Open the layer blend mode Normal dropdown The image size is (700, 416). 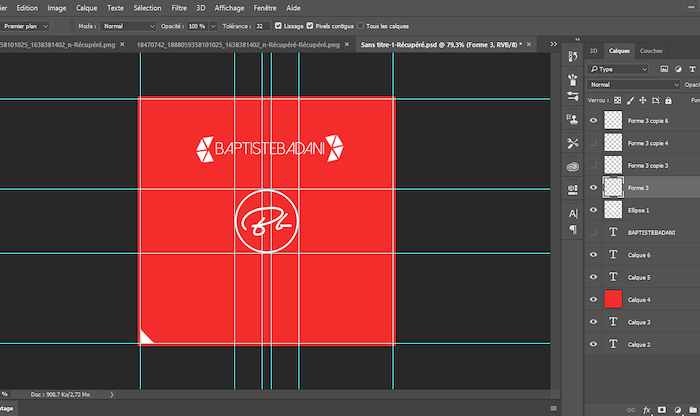tap(633, 85)
